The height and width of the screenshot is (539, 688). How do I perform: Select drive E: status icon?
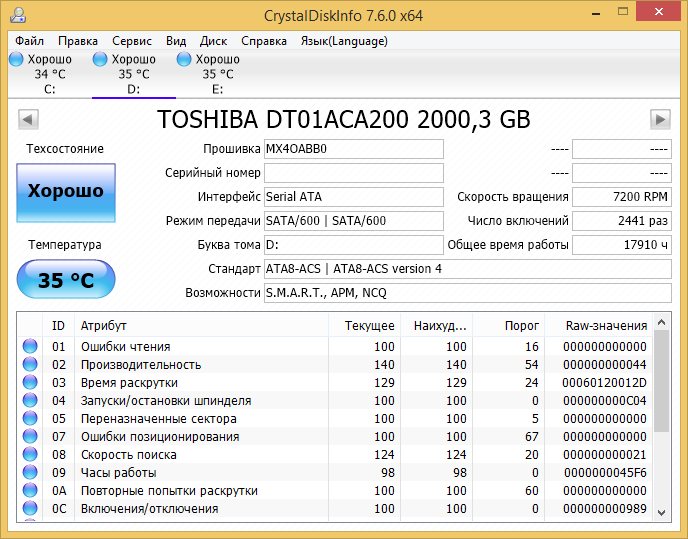pyautogui.click(x=184, y=59)
